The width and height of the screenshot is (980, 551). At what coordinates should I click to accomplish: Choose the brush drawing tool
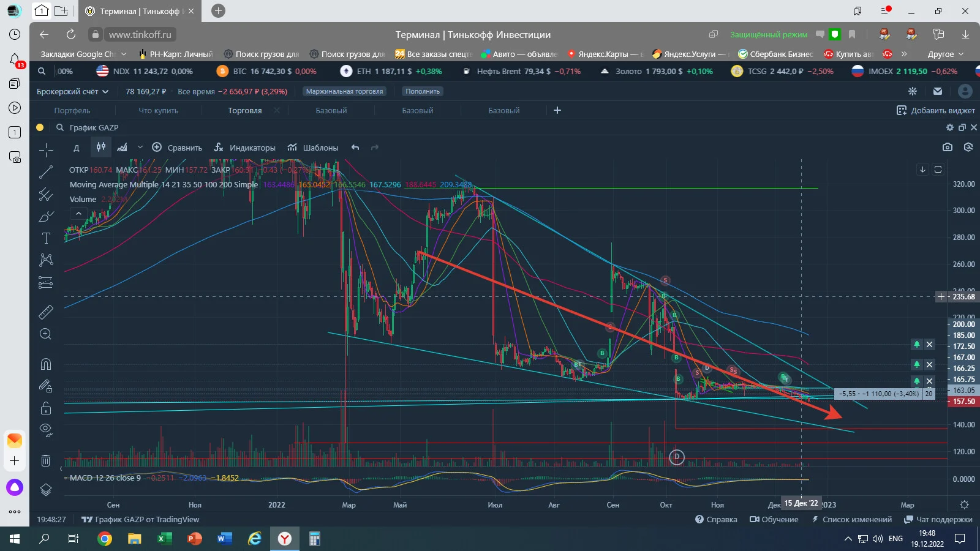pos(46,217)
